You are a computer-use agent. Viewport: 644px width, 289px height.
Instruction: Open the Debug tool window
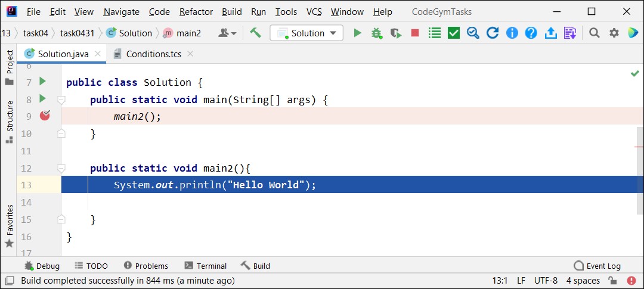(42, 266)
